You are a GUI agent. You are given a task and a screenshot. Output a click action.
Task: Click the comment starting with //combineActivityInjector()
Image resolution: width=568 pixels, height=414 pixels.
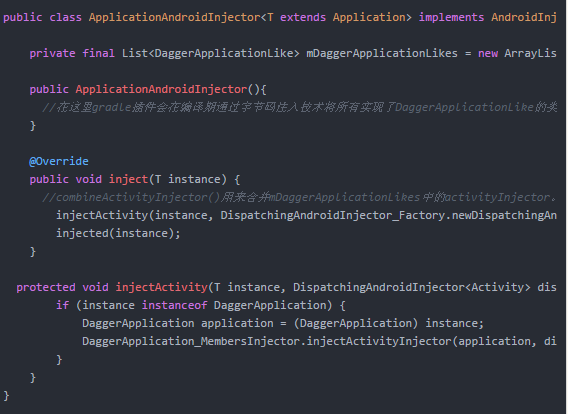300,197
